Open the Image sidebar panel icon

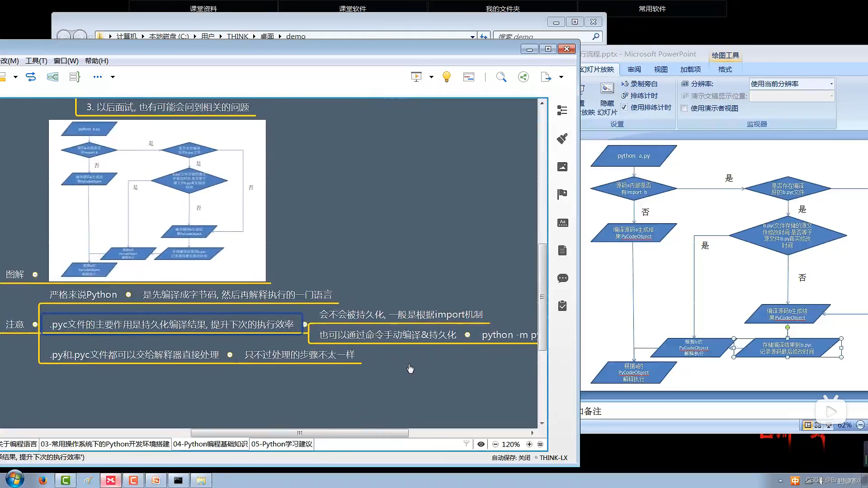[x=562, y=167]
